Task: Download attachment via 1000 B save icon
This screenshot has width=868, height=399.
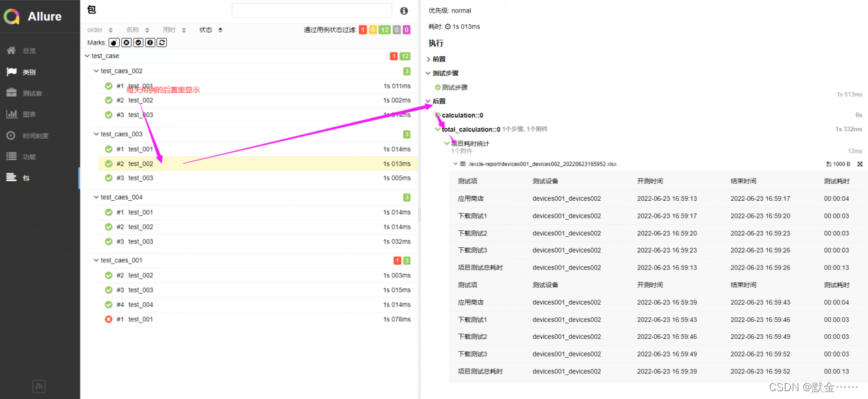Action: click(839, 164)
